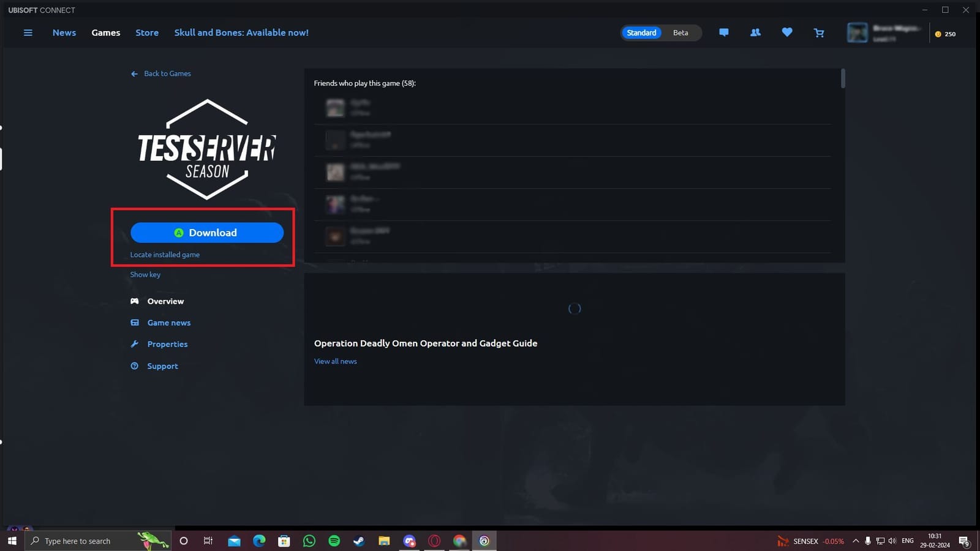Open the Store tab
980x551 pixels.
tap(147, 33)
